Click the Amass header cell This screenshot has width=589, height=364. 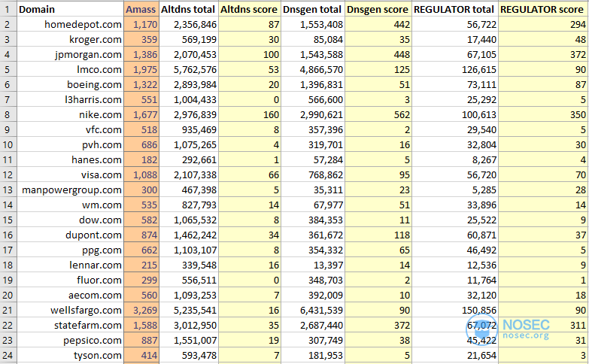pyautogui.click(x=141, y=9)
